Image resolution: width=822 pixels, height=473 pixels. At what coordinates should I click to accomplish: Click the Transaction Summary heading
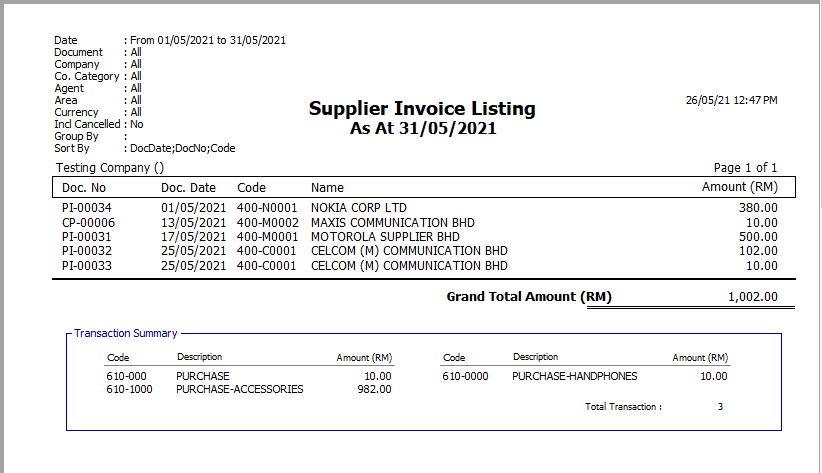click(x=126, y=333)
